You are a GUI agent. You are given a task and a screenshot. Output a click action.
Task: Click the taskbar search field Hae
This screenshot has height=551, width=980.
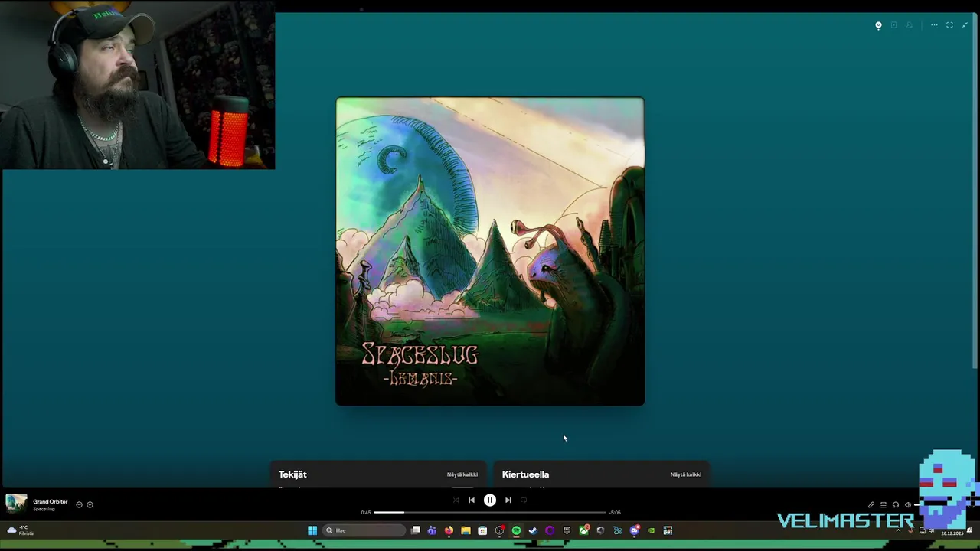[x=364, y=530]
